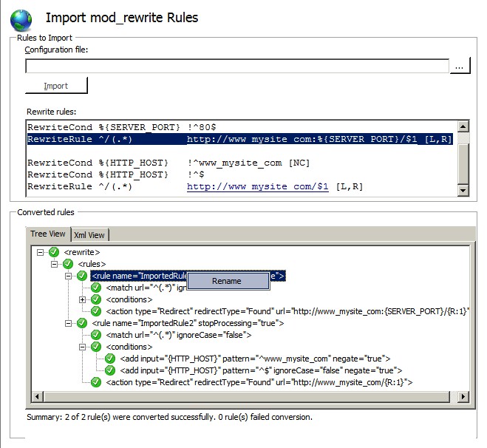Click check icon next to last Redirect action
Viewport: 487px width, 448px height.
click(96, 382)
